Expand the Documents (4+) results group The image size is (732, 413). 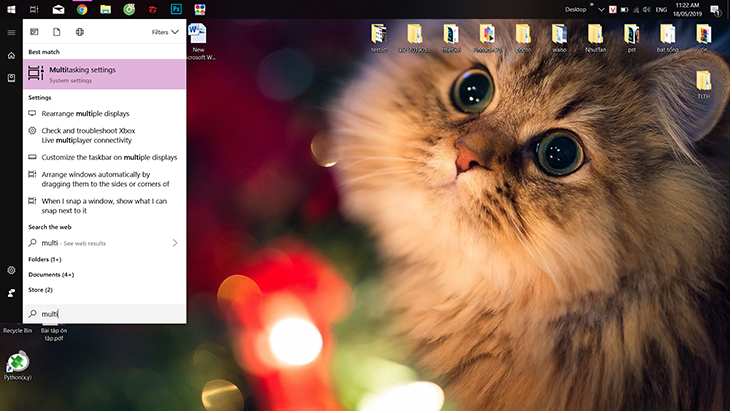tap(51, 274)
